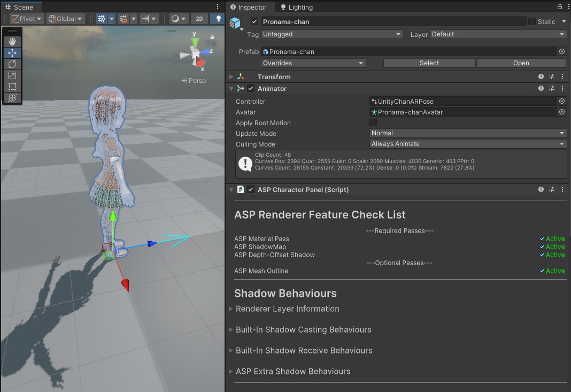Click Controller object picker circle

[562, 101]
